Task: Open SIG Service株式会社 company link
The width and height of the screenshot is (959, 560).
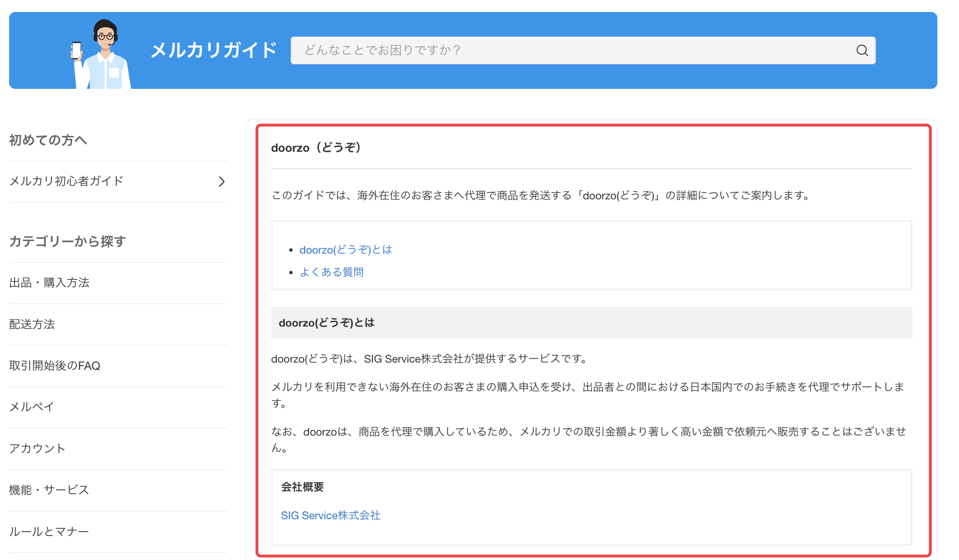Action: coord(331,515)
